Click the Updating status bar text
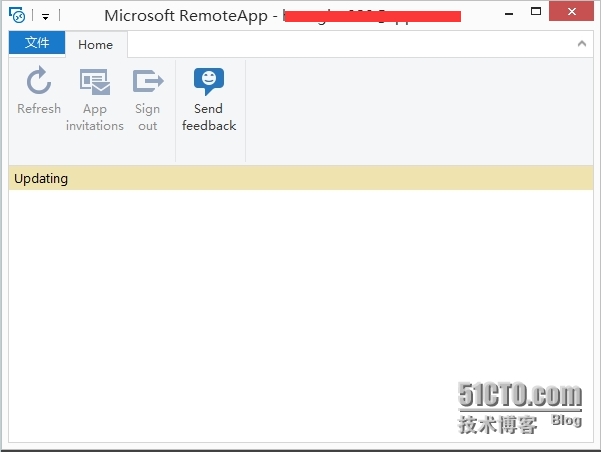The width and height of the screenshot is (602, 452). tap(41, 179)
